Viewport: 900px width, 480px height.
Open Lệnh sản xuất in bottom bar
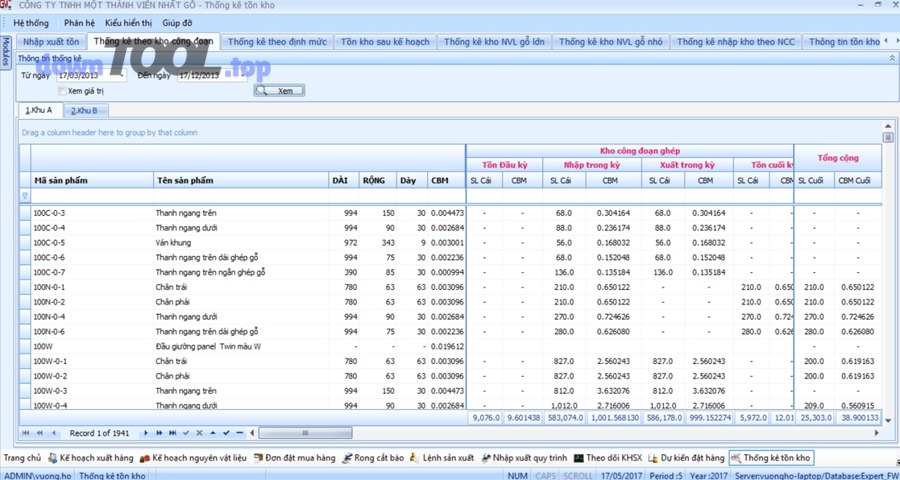(446, 457)
